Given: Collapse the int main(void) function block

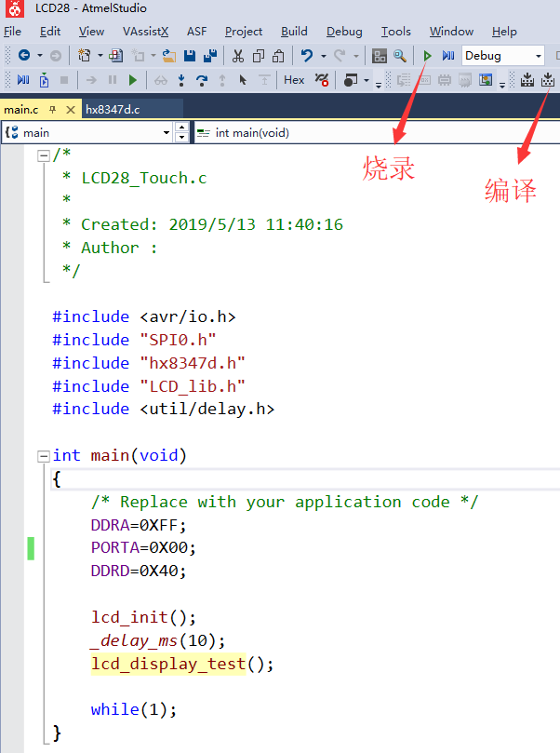Looking at the screenshot, I should pos(44,456).
